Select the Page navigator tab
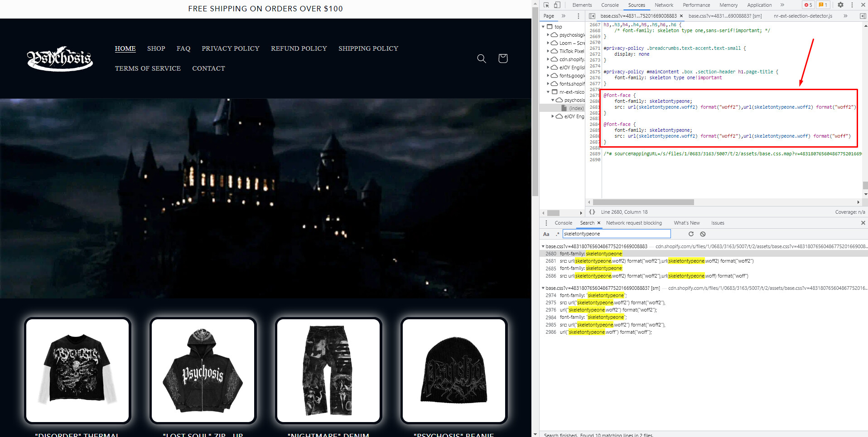Viewport: 868px width, 437px height. click(549, 16)
